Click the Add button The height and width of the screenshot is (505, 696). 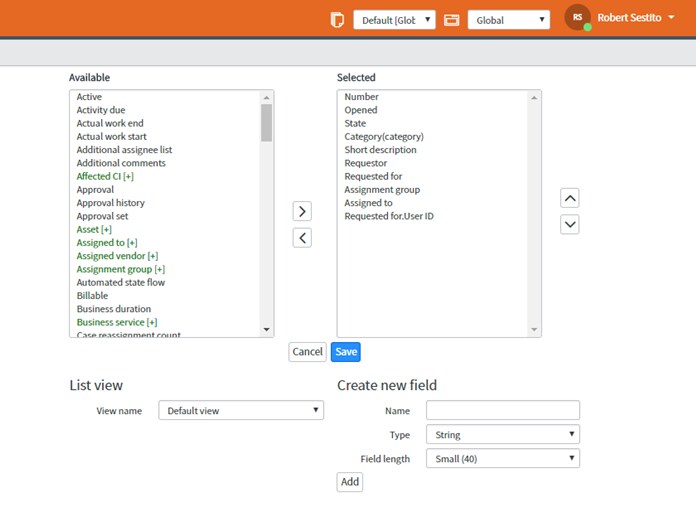pyautogui.click(x=350, y=482)
